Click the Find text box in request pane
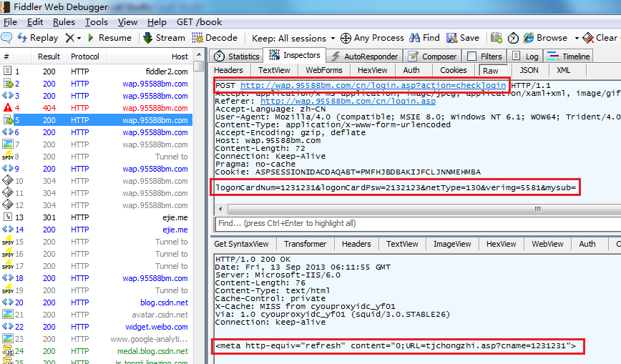Screen dimensions: 621x364 pyautogui.click(x=417, y=223)
